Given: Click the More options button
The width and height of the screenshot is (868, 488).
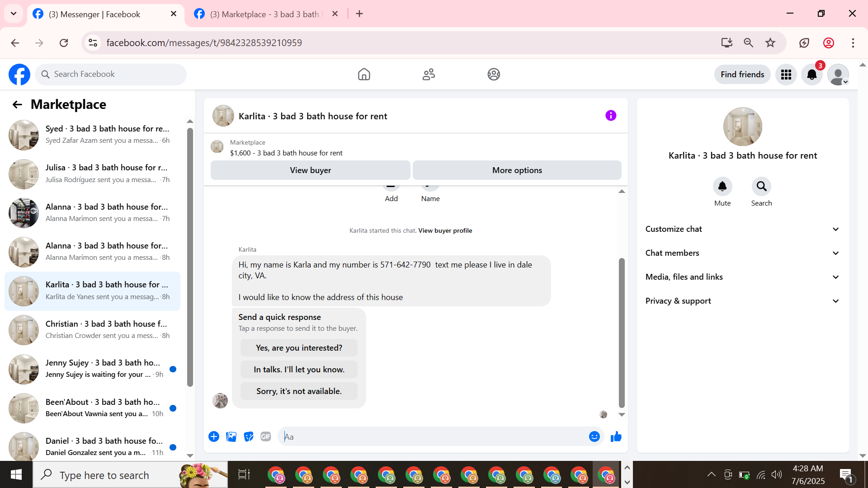Looking at the screenshot, I should [x=517, y=170].
